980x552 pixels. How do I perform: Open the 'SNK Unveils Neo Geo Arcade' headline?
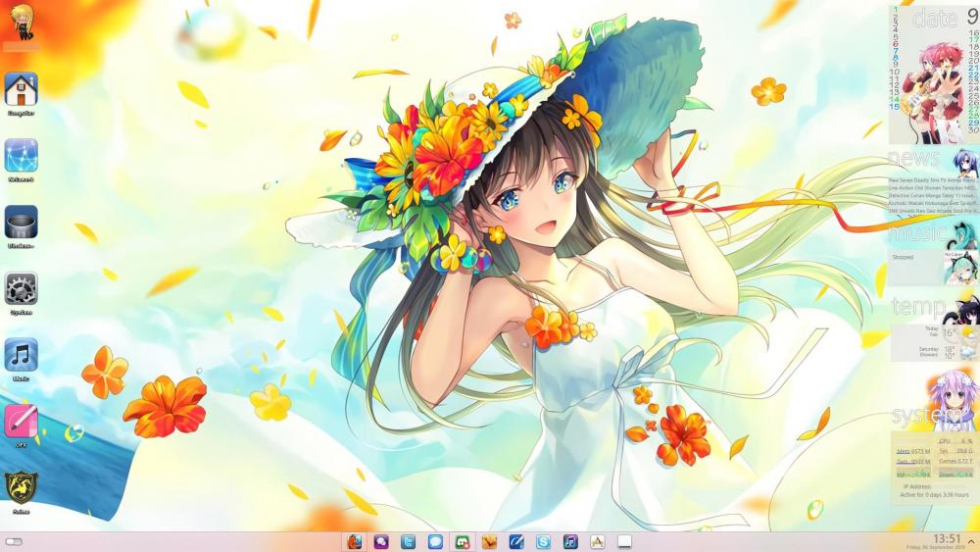point(932,212)
